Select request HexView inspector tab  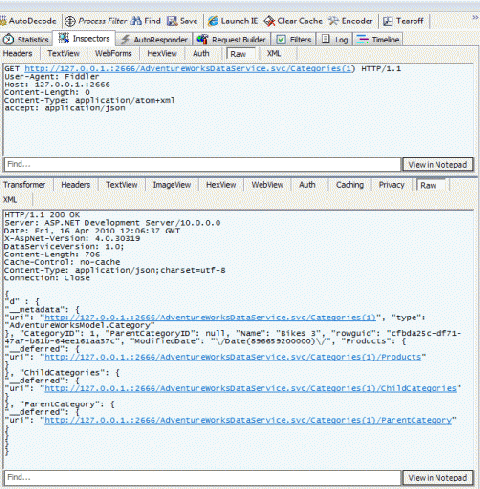pos(162,54)
